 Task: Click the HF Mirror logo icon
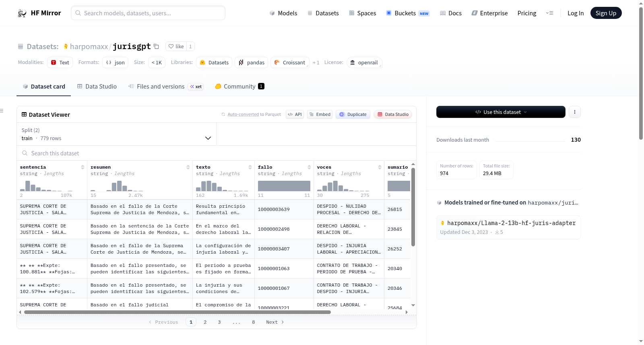[x=22, y=13]
